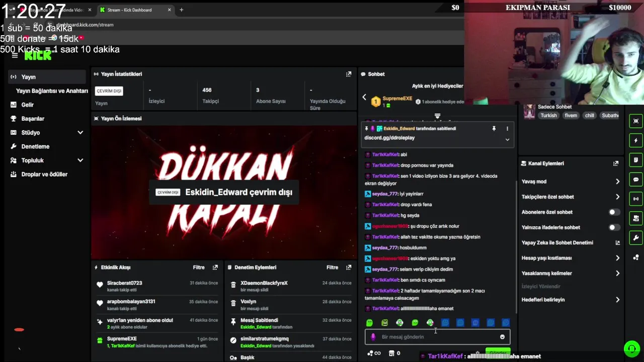Click the Dükkan Kapalı stream preview

[x=223, y=192]
